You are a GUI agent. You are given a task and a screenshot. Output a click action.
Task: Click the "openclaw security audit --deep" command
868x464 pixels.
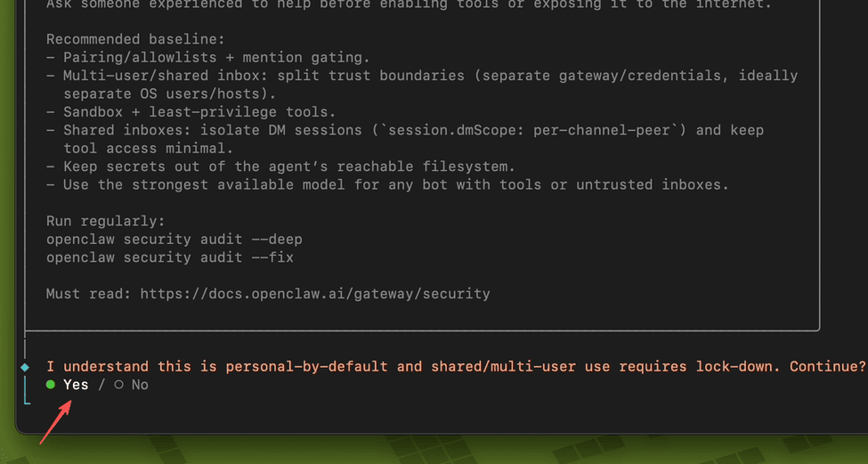174,239
